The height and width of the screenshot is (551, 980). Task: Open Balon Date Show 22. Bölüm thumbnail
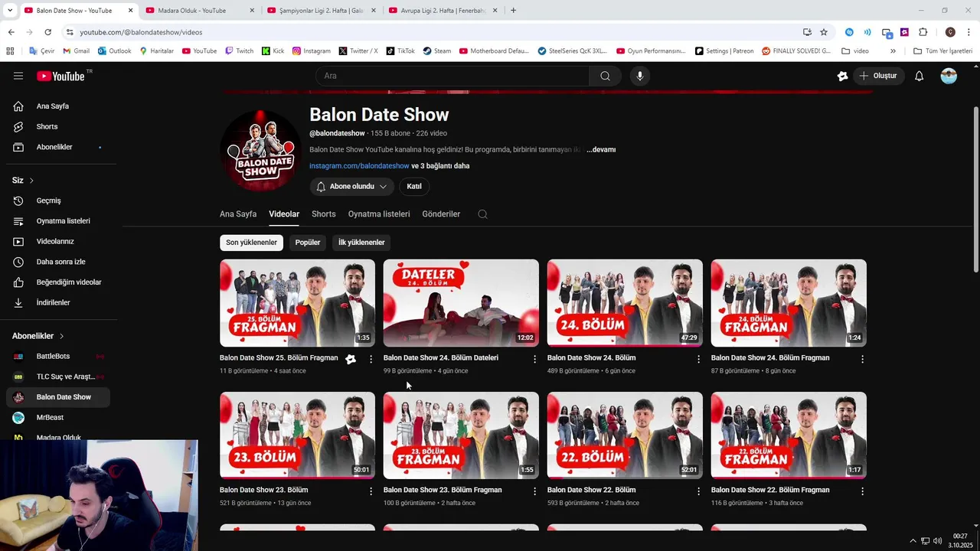click(625, 435)
